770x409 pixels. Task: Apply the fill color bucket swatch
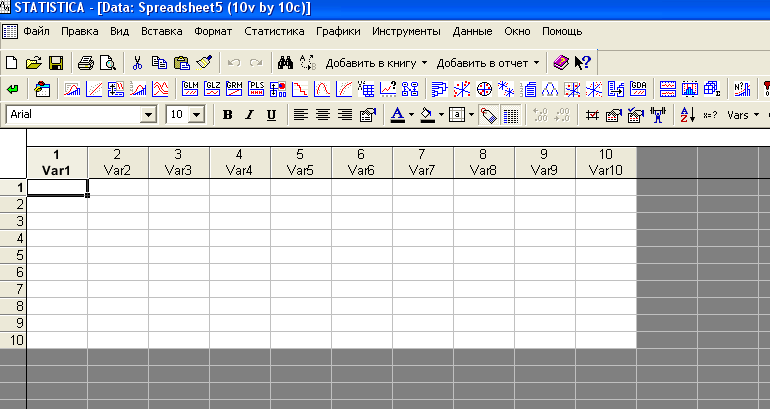(x=428, y=115)
